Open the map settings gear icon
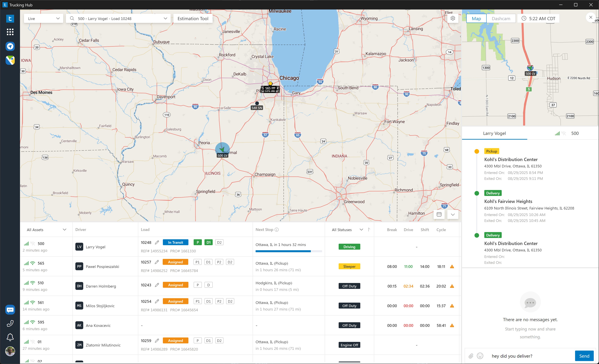599x364 pixels. click(x=453, y=18)
